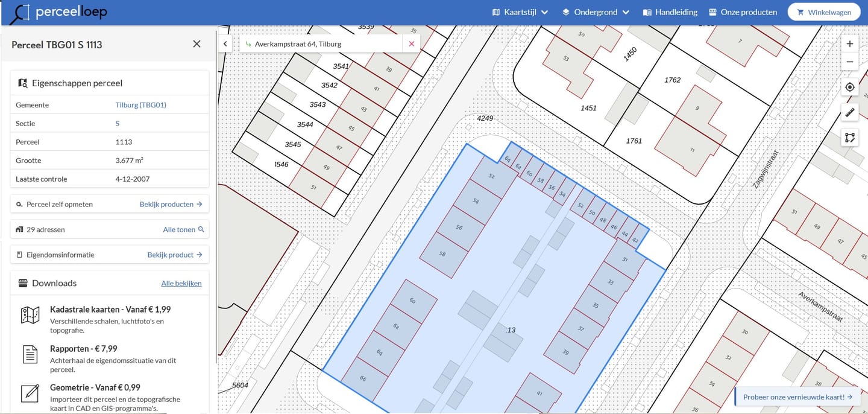Clear the Averkampstraat 64 search entry
Viewport: 868px width, 414px height.
tap(412, 44)
